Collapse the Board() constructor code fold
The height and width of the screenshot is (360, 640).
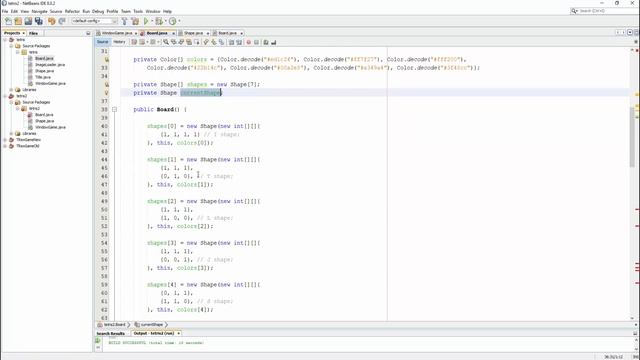click(114, 109)
